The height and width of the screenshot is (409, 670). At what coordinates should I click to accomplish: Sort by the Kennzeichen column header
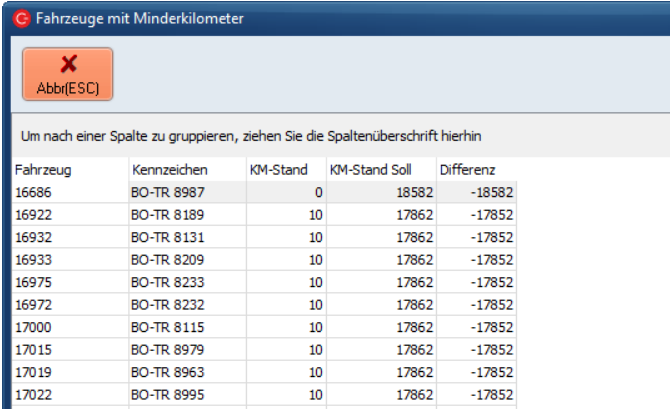[185, 170]
